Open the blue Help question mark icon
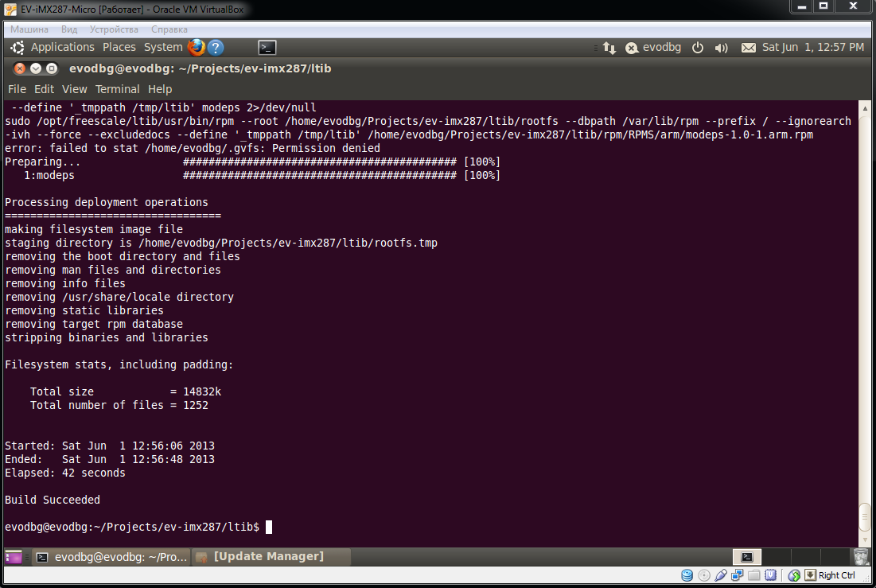This screenshot has width=876, height=588. point(215,48)
